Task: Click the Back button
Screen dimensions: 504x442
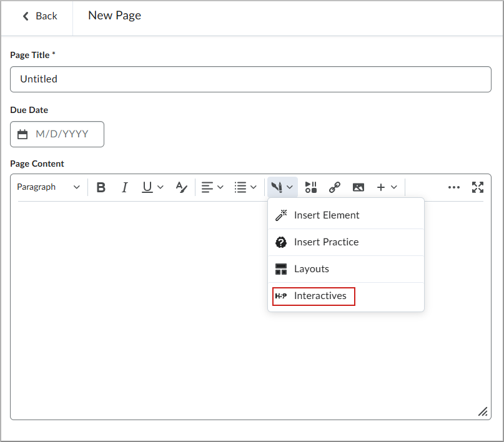Action: coord(38,16)
